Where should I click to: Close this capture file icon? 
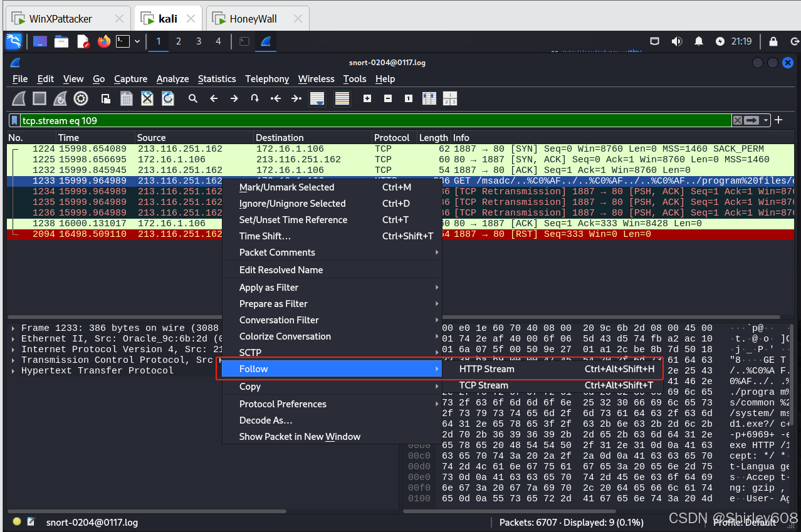coord(147,98)
